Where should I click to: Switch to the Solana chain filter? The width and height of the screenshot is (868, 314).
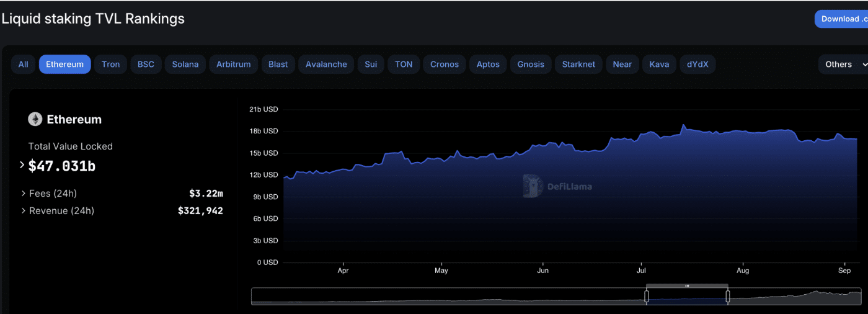pyautogui.click(x=185, y=65)
